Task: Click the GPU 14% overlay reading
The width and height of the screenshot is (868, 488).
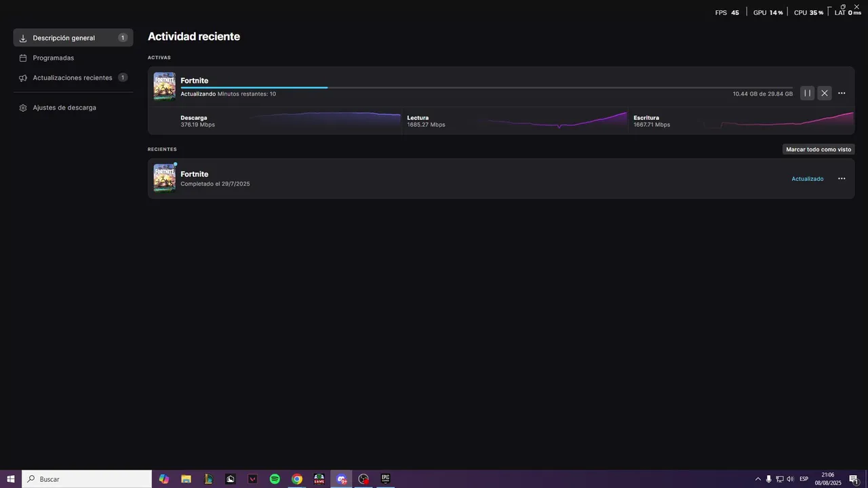Action: point(768,13)
